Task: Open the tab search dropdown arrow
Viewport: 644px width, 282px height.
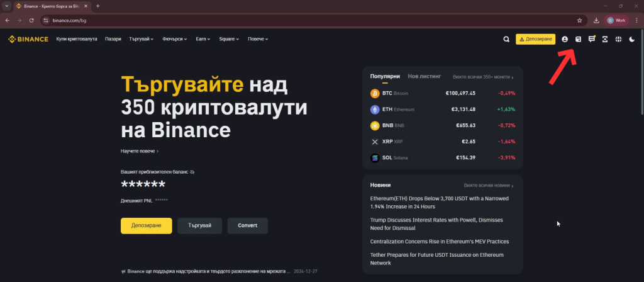Action: [6, 6]
